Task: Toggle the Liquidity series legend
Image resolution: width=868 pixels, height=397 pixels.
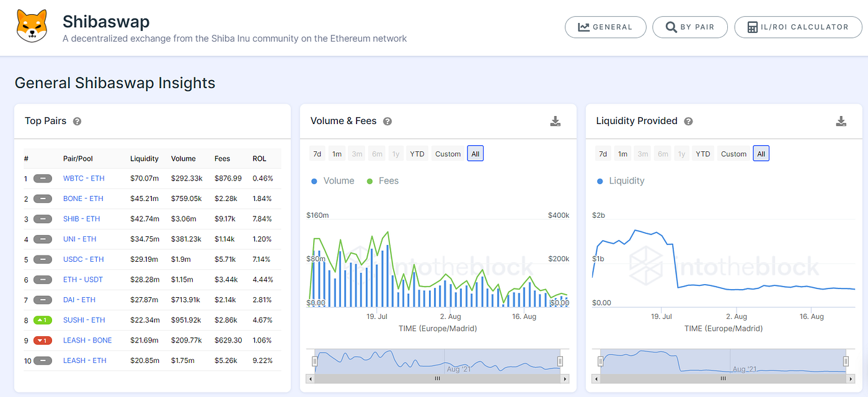Action: pos(621,181)
